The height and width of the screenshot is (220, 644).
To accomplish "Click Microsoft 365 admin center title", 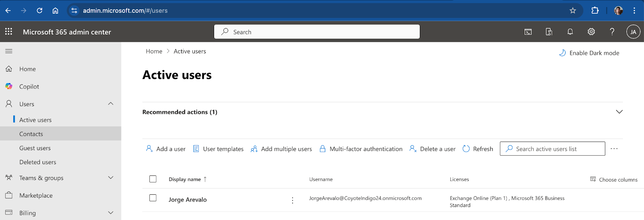I will [67, 32].
